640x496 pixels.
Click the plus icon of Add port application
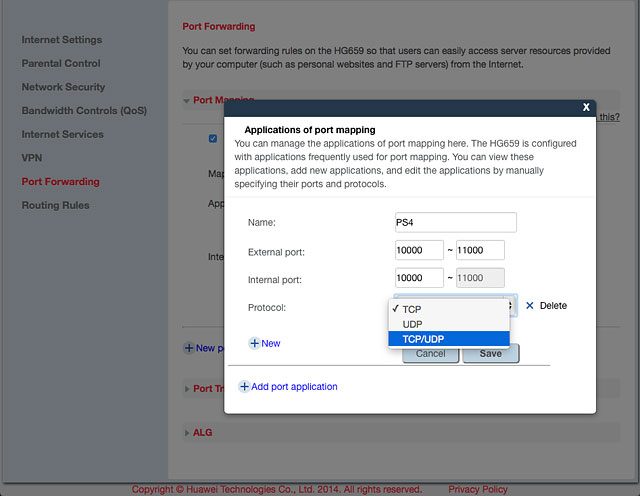click(x=244, y=386)
